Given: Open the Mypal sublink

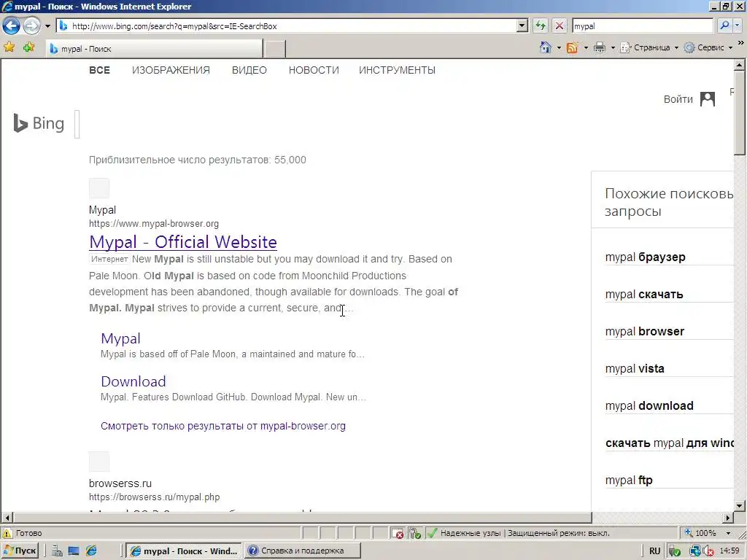Looking at the screenshot, I should coord(120,338).
